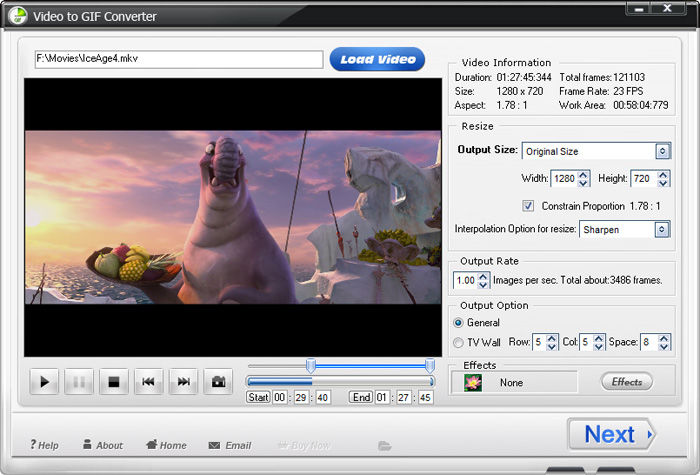Select the General output option
Viewport: 700px width, 475px height.
tap(458, 322)
